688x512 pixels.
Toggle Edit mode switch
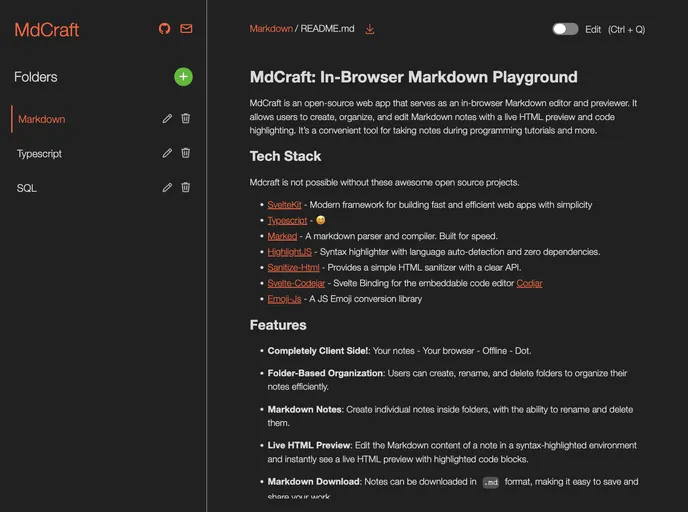[x=565, y=29]
